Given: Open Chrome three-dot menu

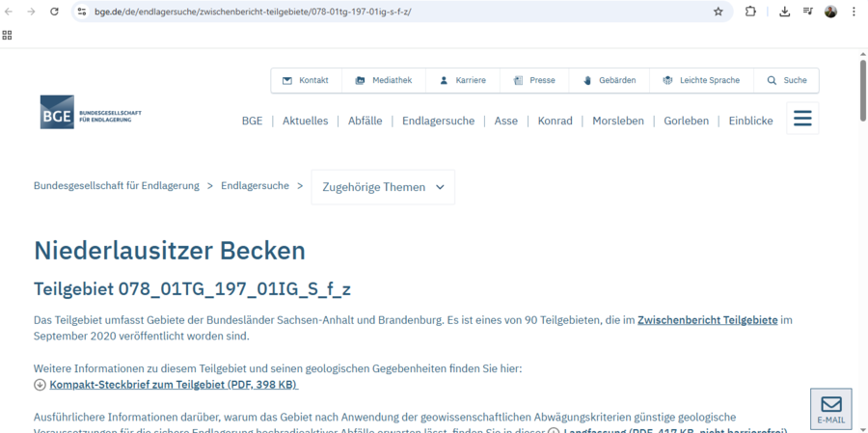Looking at the screenshot, I should [x=854, y=12].
